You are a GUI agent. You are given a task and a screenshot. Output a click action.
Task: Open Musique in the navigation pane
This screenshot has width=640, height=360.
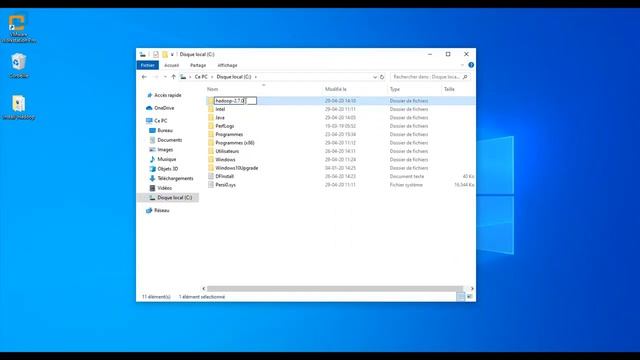click(167, 159)
